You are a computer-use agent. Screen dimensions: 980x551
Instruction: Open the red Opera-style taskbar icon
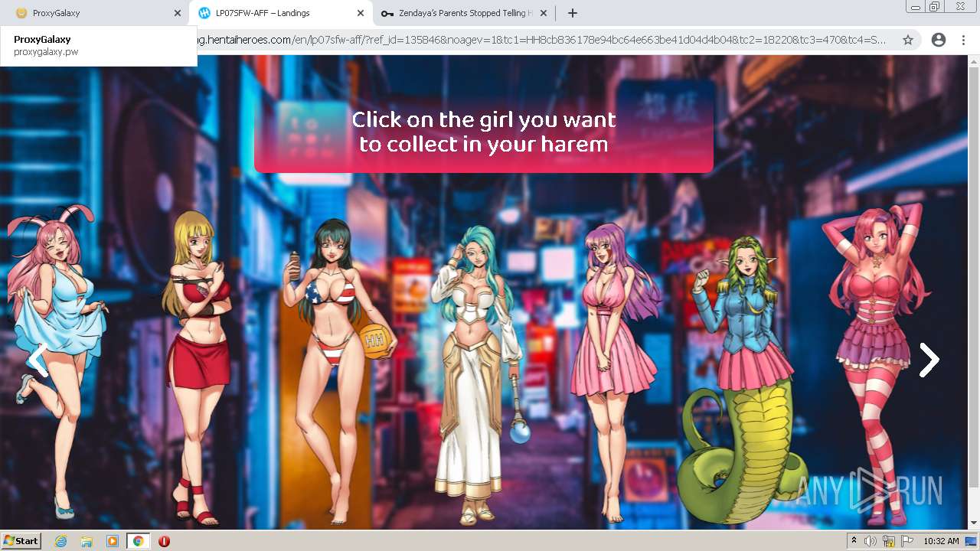(164, 541)
